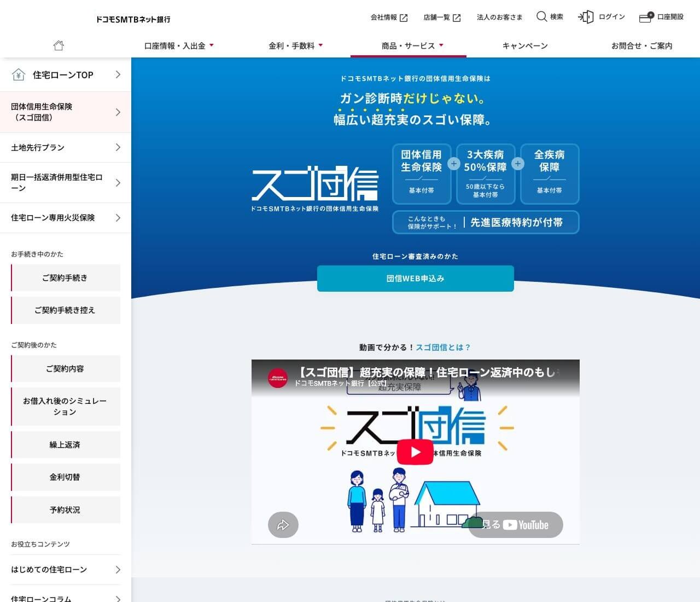Click the ご契約手続き button
The height and width of the screenshot is (602, 700).
pyautogui.click(x=66, y=277)
